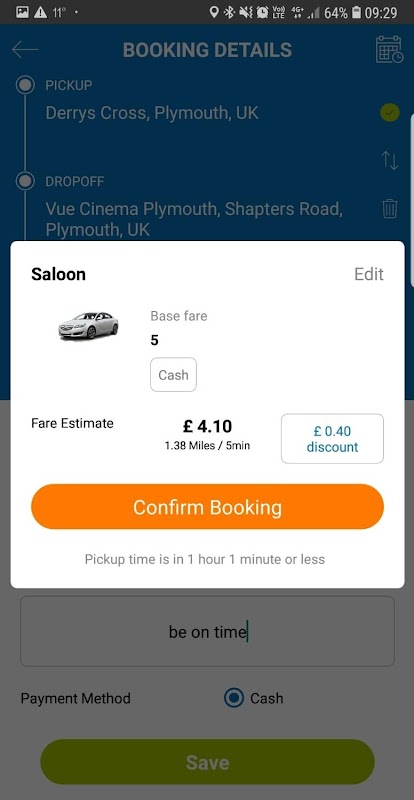This screenshot has width=414, height=800.
Task: Select the Cash payment radio button
Action: pyautogui.click(x=234, y=698)
